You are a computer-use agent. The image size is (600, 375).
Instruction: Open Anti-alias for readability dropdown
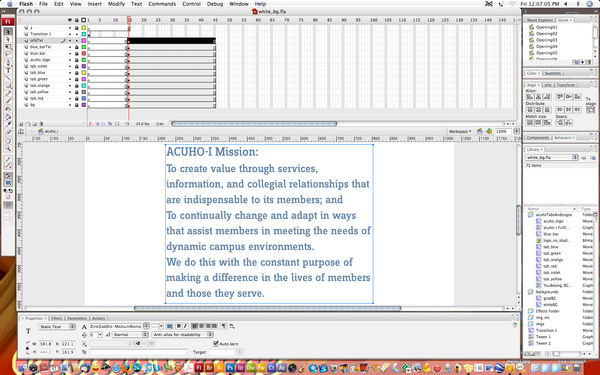click(183, 334)
